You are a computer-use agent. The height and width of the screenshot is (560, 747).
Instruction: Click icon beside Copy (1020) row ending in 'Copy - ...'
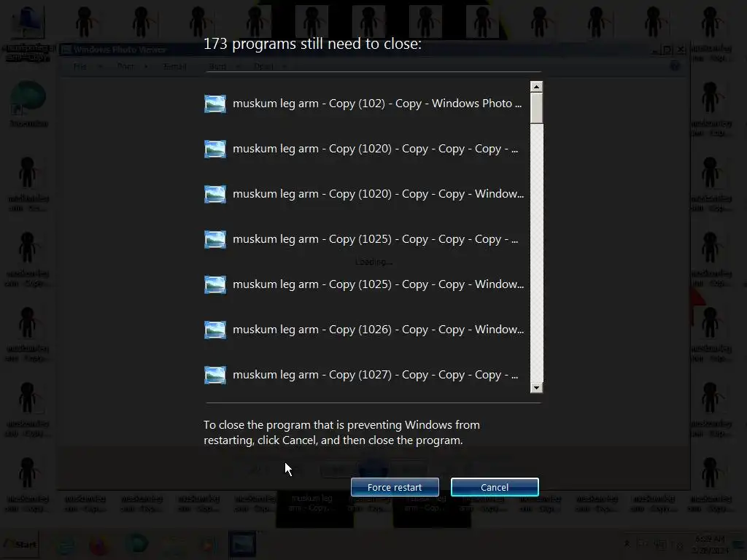[x=215, y=149]
